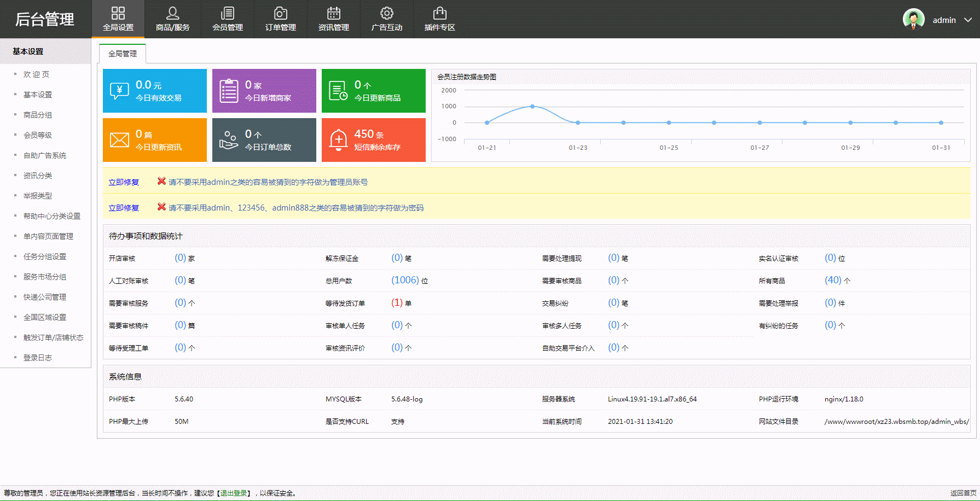Click 返回首页 at the bottom right

[x=963, y=493]
